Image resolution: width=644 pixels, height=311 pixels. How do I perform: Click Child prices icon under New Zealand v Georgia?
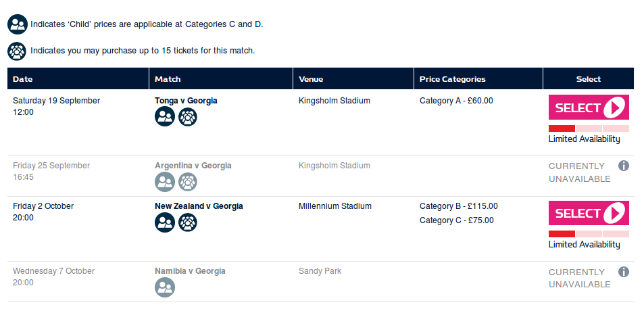165,222
